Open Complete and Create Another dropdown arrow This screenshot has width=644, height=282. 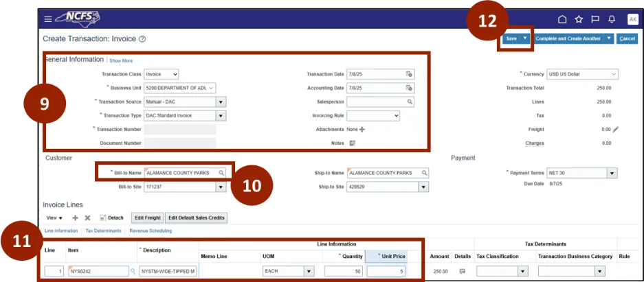(x=609, y=38)
